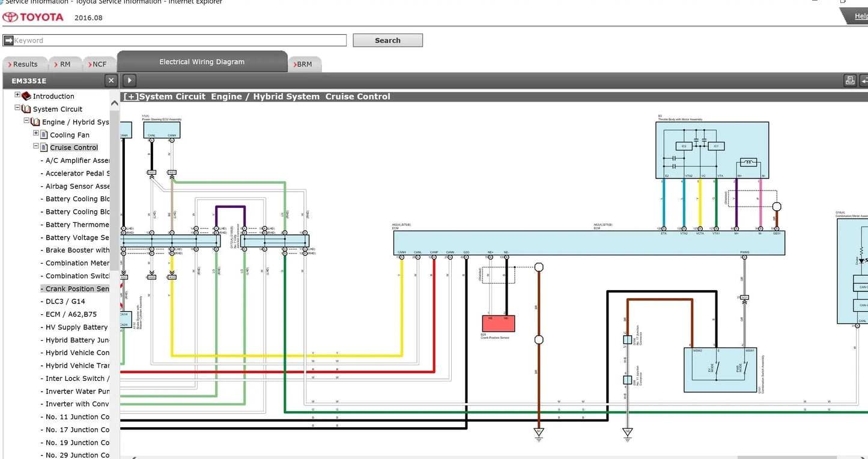Click the play arrow button beside the sidebar

tap(129, 80)
